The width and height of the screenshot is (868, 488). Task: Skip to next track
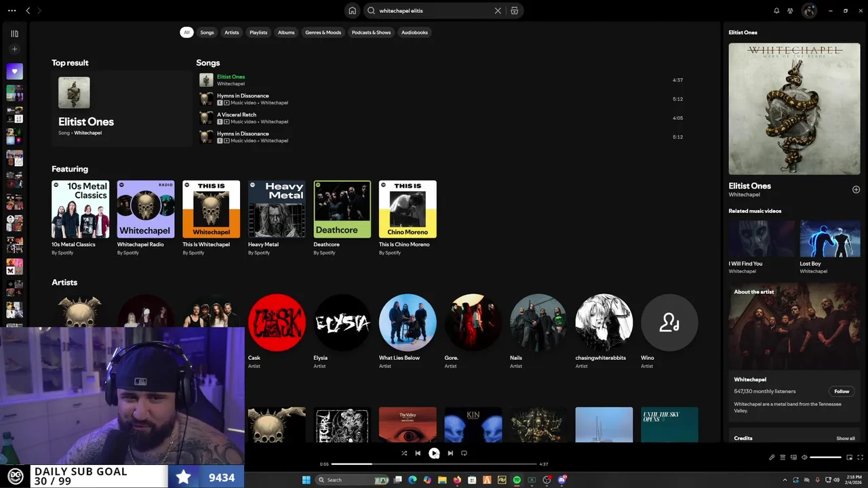[450, 453]
